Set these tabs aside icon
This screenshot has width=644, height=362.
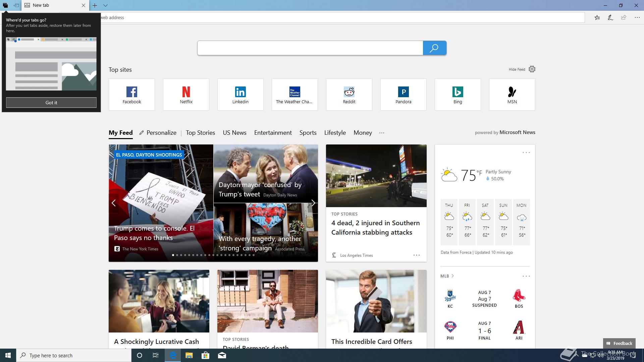click(16, 5)
